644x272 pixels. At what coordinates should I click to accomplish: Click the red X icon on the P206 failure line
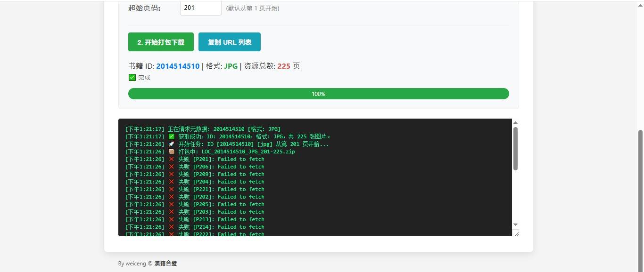pos(171,167)
